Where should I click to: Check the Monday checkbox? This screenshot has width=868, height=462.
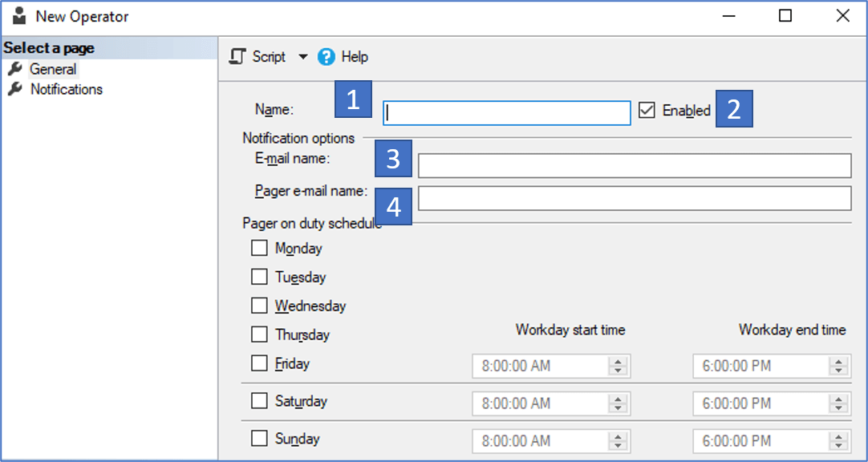click(x=259, y=248)
